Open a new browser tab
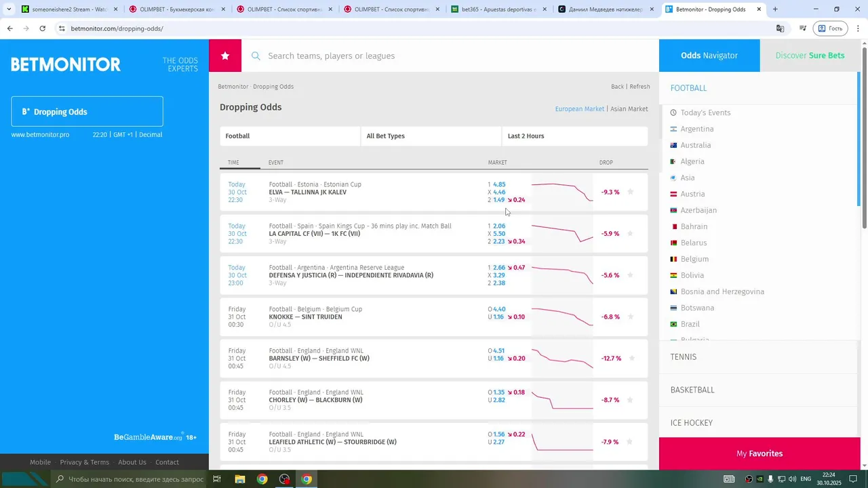868x488 pixels. click(775, 9)
